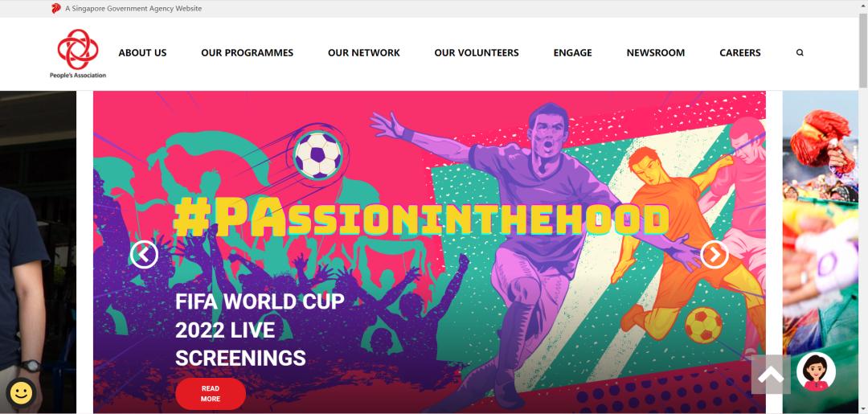Open the Engage menu
This screenshot has width=868, height=414.
click(572, 52)
